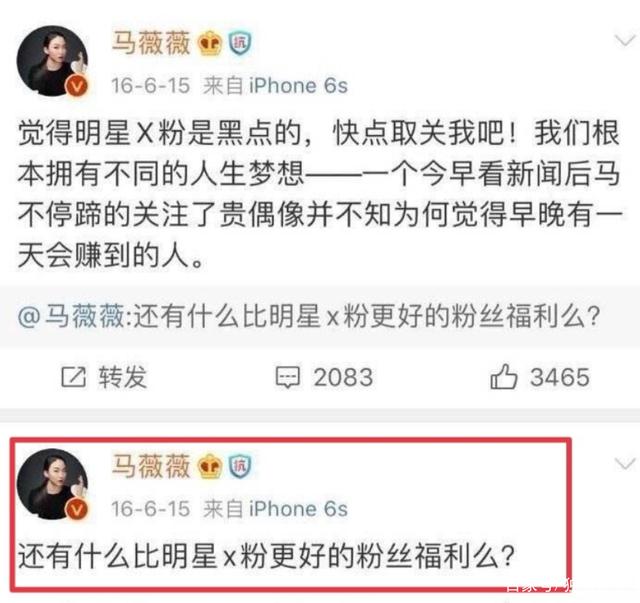The image size is (640, 603).
Task: Open the comments with 2083 replies
Action: tap(324, 376)
